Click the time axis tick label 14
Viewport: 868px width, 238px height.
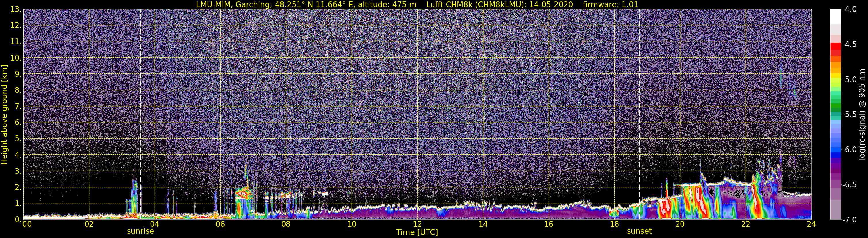tap(483, 224)
